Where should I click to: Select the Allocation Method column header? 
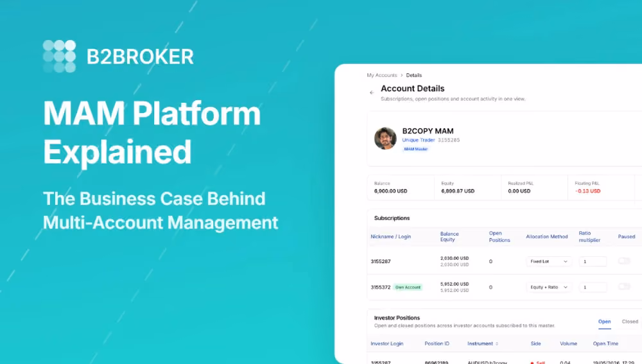546,237
